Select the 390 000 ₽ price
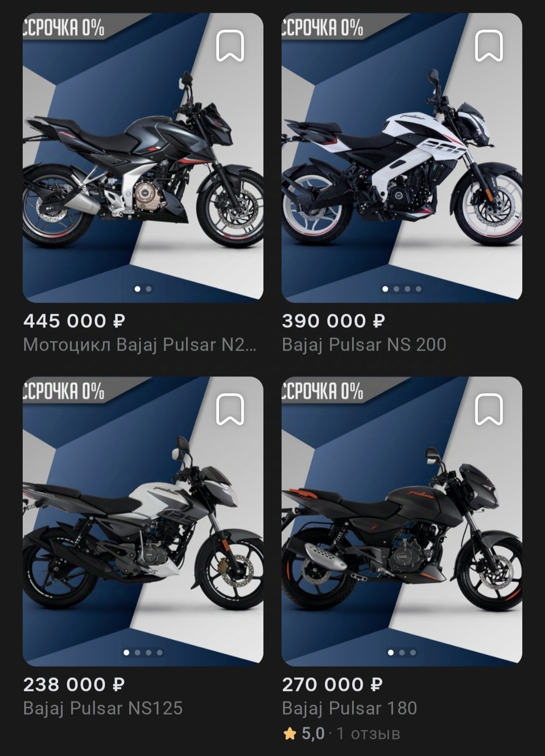Image resolution: width=545 pixels, height=756 pixels. tap(334, 321)
